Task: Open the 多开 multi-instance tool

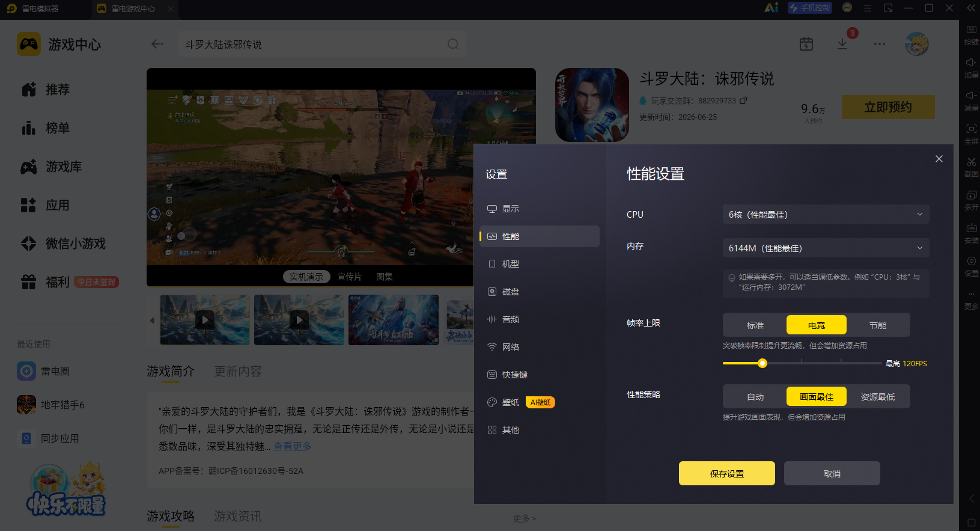Action: click(971, 200)
